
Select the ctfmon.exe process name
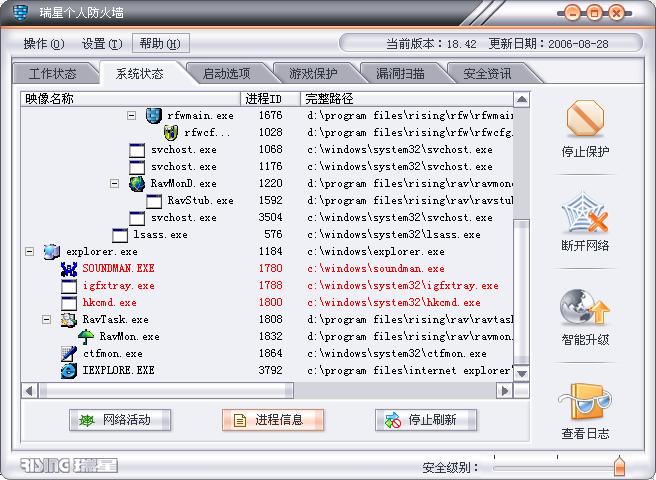point(113,354)
